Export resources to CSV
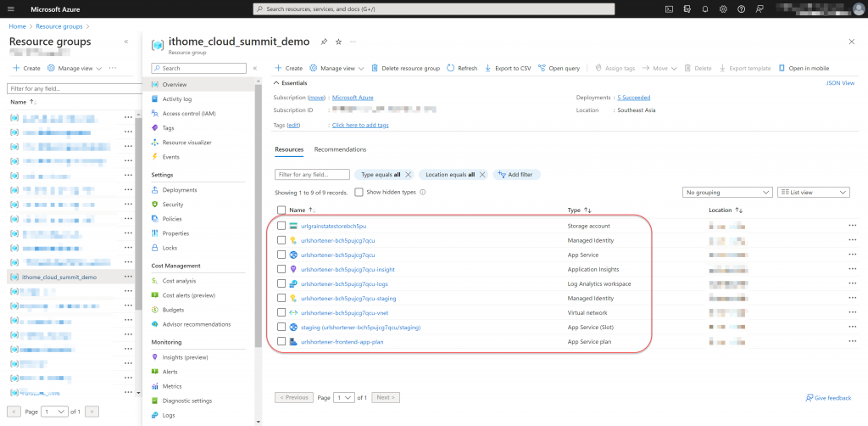The image size is (868, 426). [508, 68]
